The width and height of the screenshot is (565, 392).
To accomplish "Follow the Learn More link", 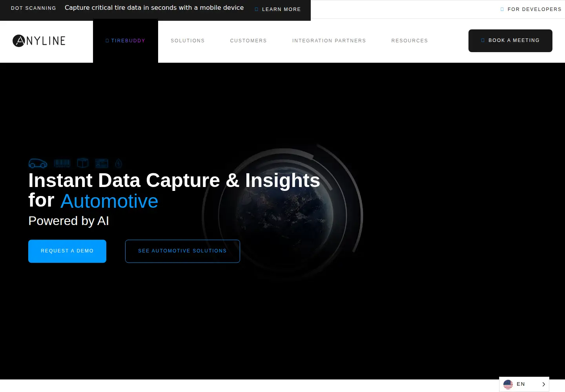I will (x=278, y=9).
